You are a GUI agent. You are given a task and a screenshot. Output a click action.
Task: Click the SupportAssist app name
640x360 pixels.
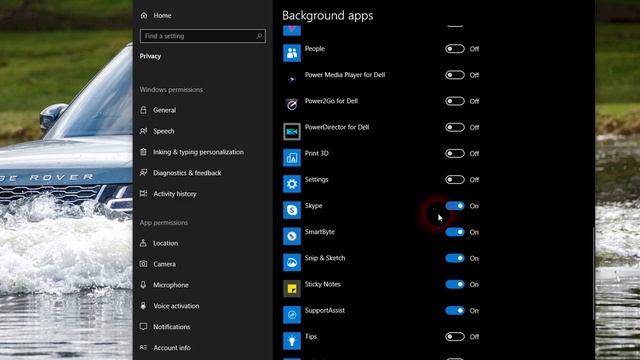pyautogui.click(x=324, y=311)
